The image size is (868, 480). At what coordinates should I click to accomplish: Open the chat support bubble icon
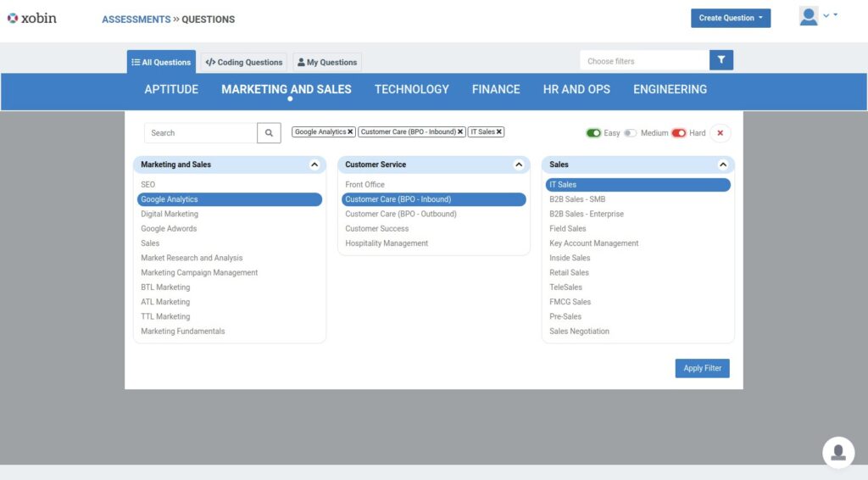(838, 452)
